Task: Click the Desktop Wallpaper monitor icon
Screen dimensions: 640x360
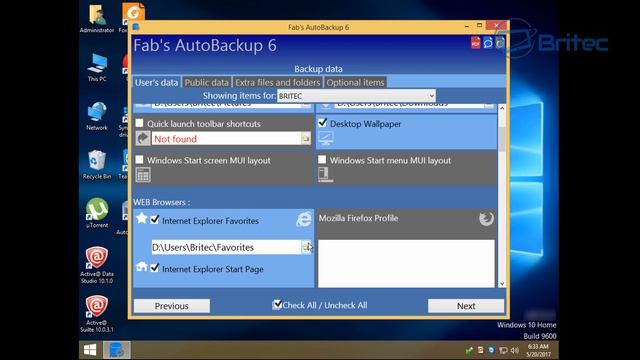Action: pos(326,138)
